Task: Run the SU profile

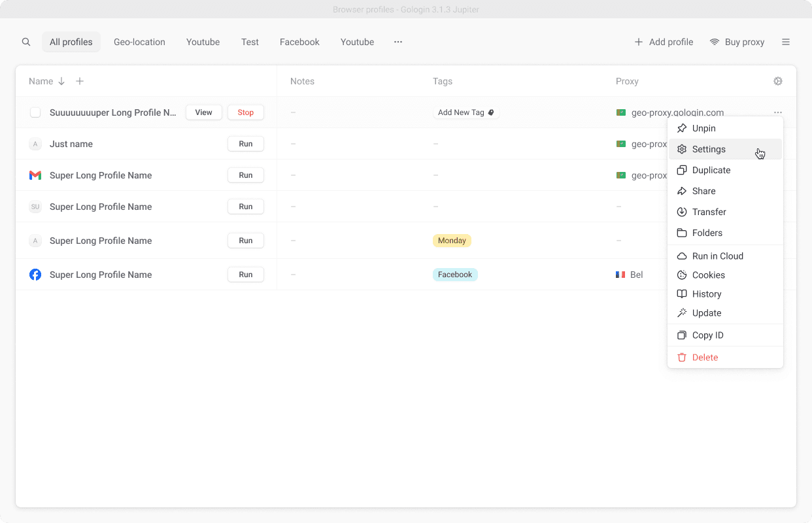Action: click(x=246, y=207)
